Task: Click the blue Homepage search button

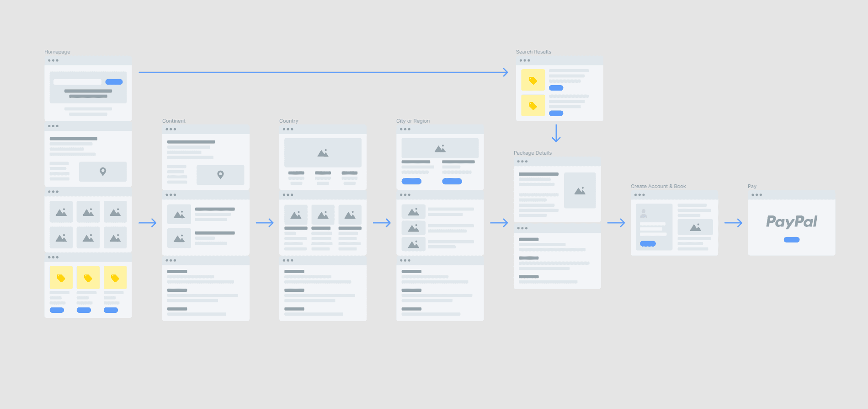Action: point(114,82)
